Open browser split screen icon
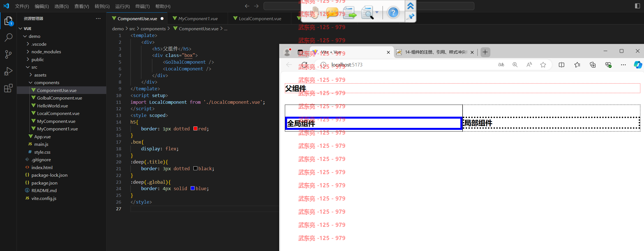Viewport: 644px width, 251px height. point(562,65)
